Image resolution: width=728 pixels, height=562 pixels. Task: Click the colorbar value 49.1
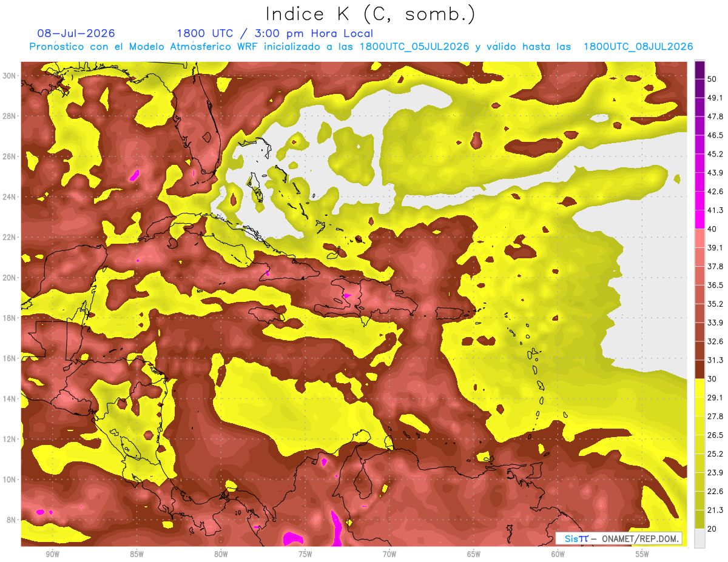click(x=716, y=98)
